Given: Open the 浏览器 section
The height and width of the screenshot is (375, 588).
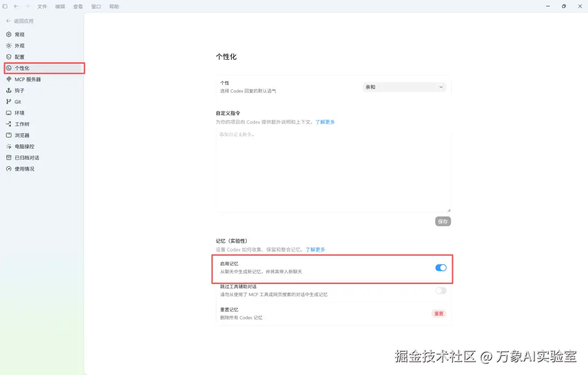Looking at the screenshot, I should pyautogui.click(x=44, y=135).
